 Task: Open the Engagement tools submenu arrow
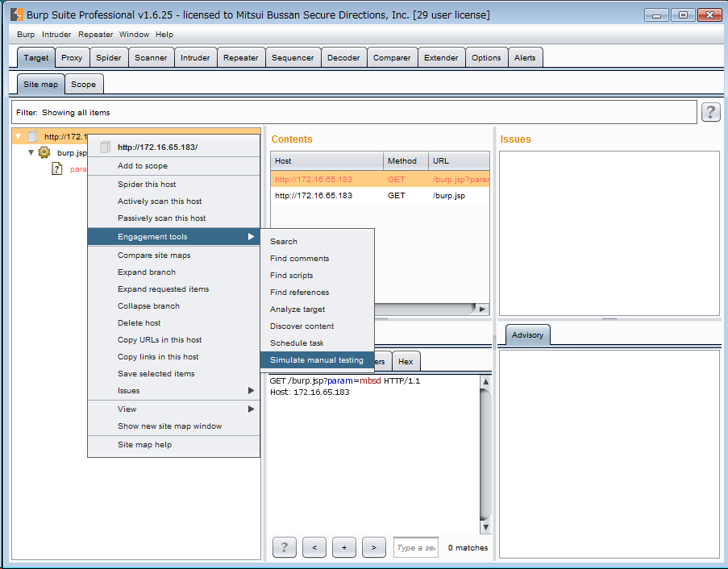click(251, 237)
